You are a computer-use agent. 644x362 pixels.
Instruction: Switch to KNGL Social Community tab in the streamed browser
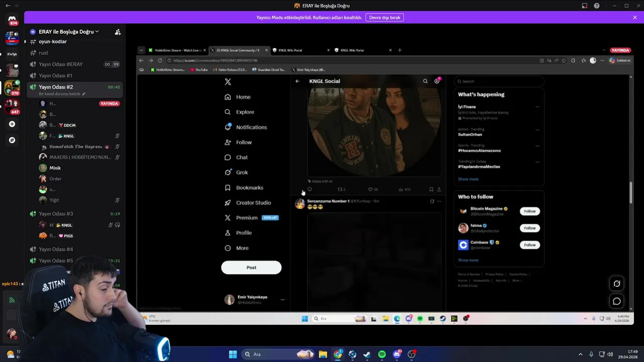[x=239, y=50]
